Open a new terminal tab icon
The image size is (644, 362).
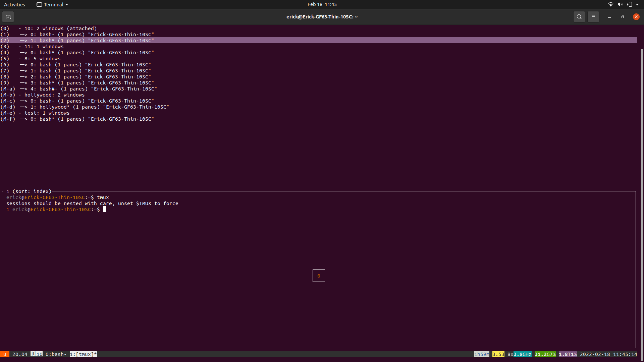8,17
